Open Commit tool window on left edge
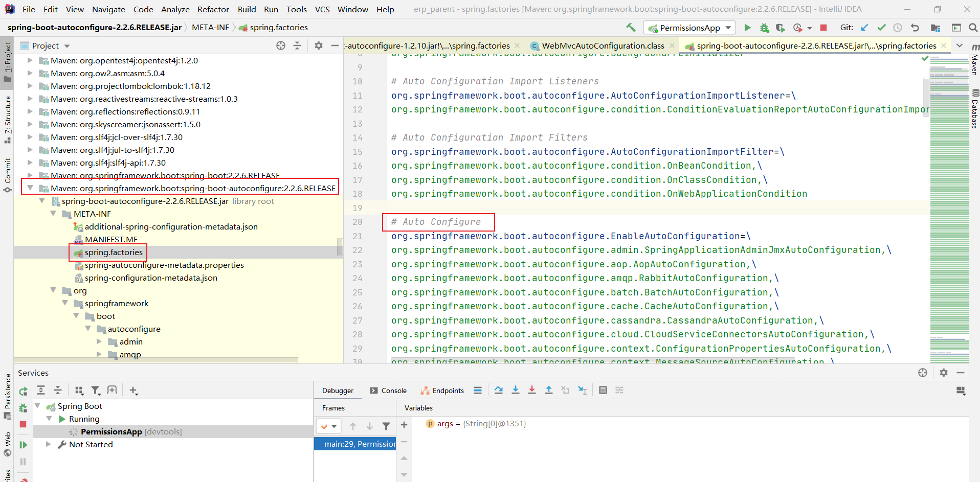 click(7, 175)
